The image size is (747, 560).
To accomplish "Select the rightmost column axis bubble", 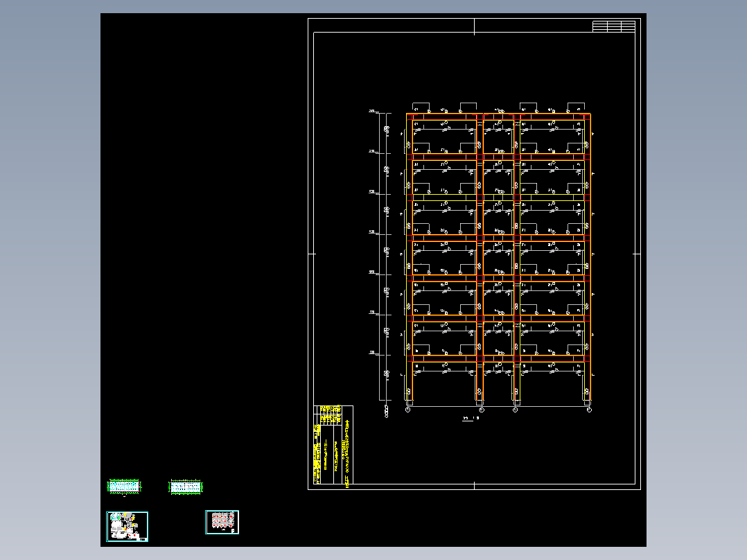I will click(589, 410).
